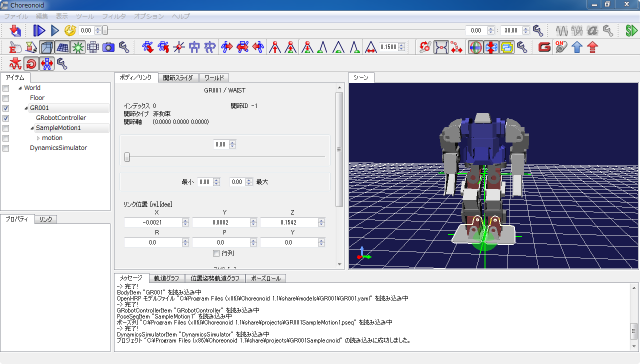
Task: Capture the scene with the camera icon
Action: coord(108,47)
